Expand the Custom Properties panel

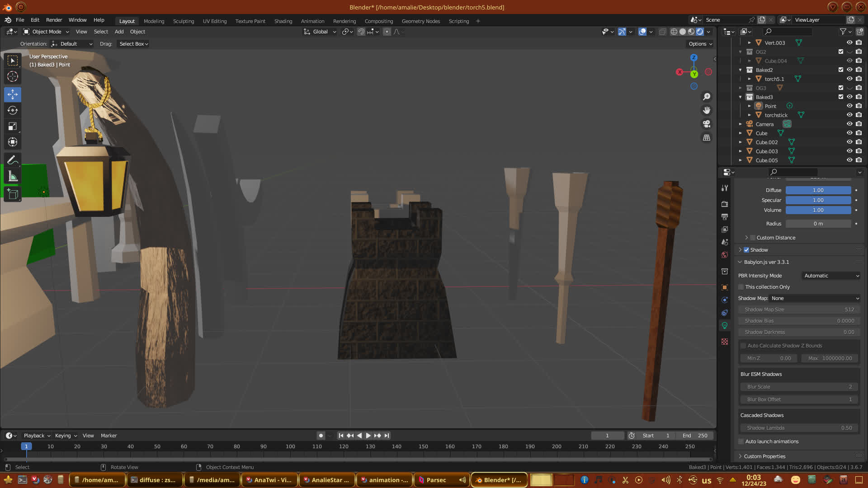click(x=764, y=456)
